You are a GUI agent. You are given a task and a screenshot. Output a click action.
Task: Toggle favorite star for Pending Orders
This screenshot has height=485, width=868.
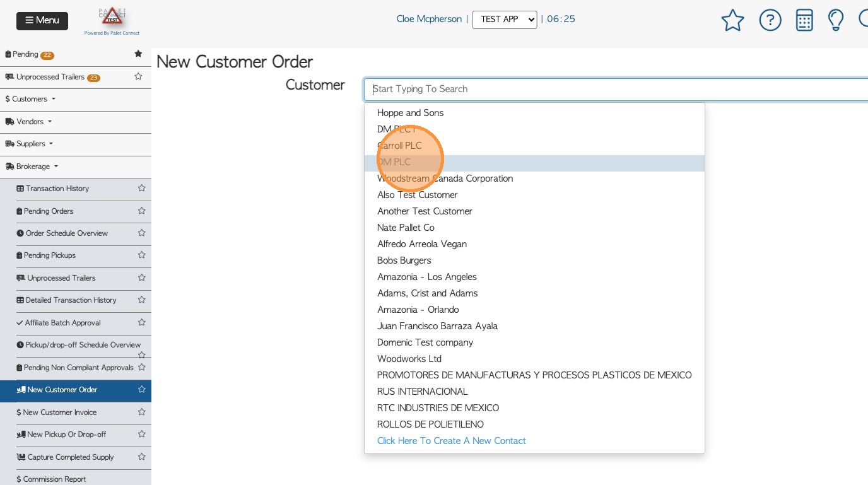coord(142,211)
